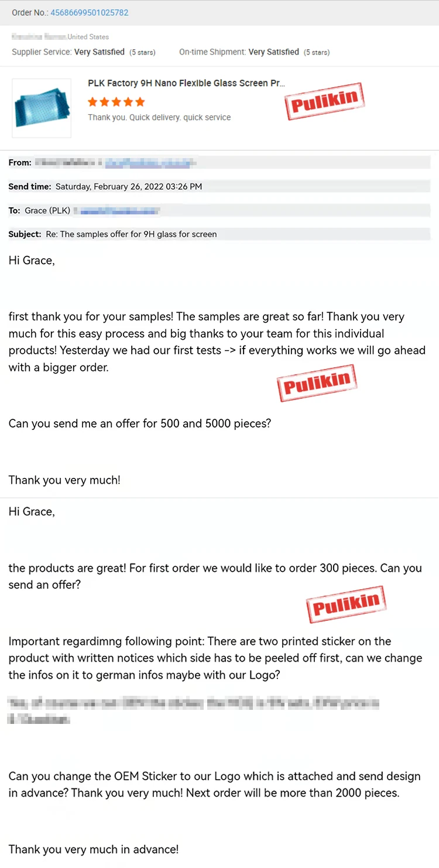Open PLK Factory 9H Nano product title

point(187,83)
